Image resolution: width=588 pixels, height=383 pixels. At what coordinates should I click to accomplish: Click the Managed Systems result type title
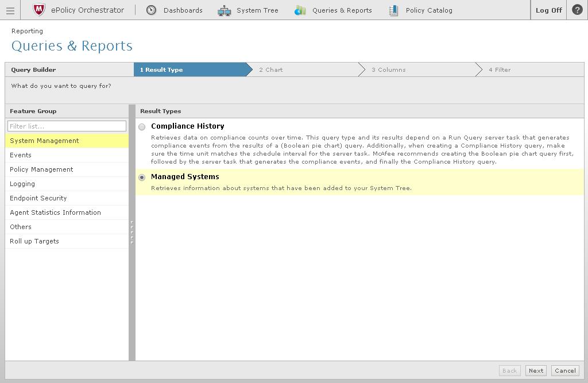pos(185,177)
